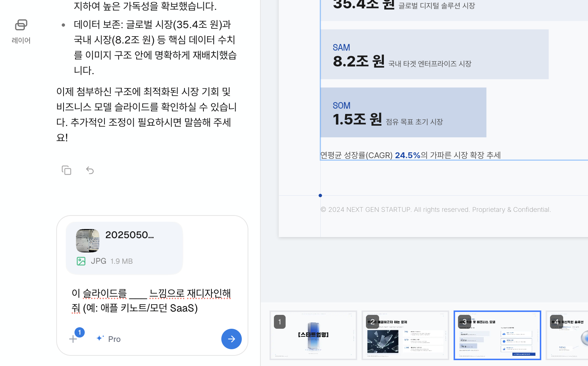Image resolution: width=588 pixels, height=366 pixels.
Task: Select slide 3 thumbnail 시장 기회 및 비즈니스 모델
Action: coord(497,335)
